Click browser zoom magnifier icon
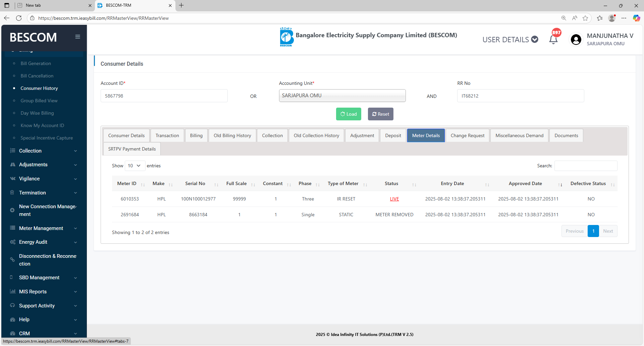The image size is (644, 346). click(x=563, y=18)
